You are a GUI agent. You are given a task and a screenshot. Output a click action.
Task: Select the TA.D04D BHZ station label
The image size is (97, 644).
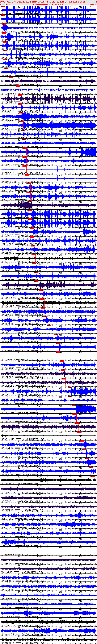point(13,555)
